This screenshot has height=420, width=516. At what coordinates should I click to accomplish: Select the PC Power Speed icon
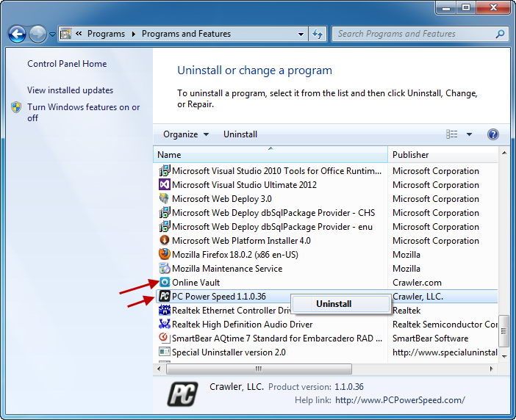point(164,296)
